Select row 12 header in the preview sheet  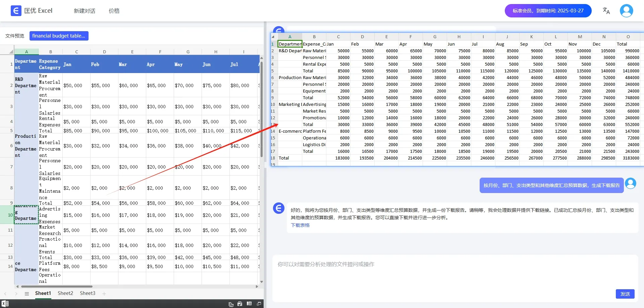[x=7, y=245]
